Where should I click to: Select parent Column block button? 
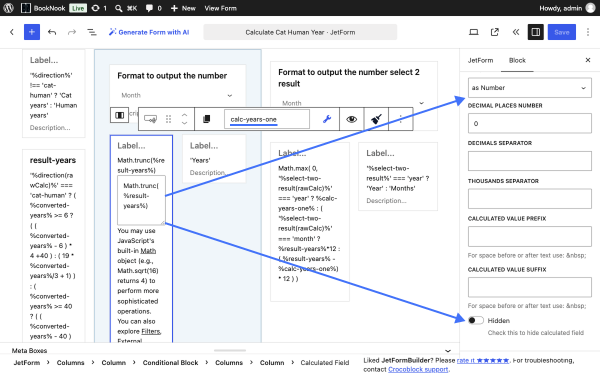click(119, 115)
